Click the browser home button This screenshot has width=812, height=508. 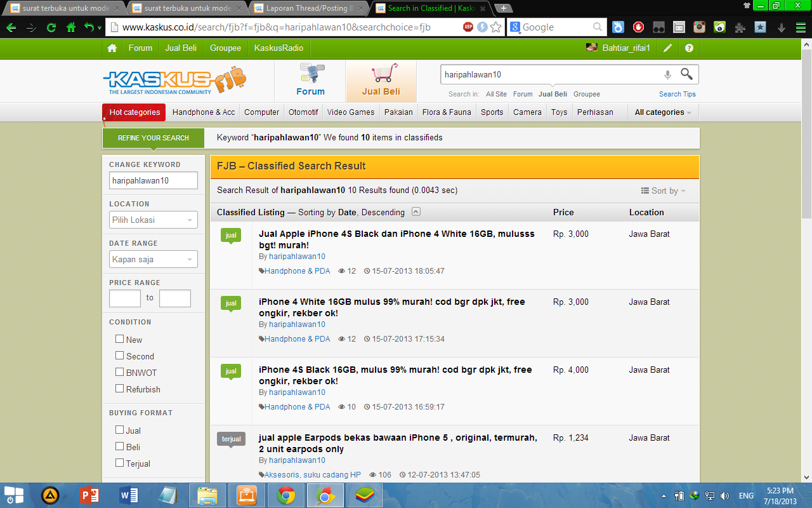[71, 27]
